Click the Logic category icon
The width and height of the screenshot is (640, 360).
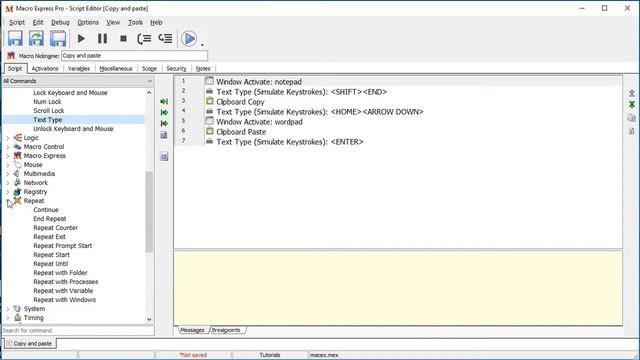pyautogui.click(x=18, y=138)
